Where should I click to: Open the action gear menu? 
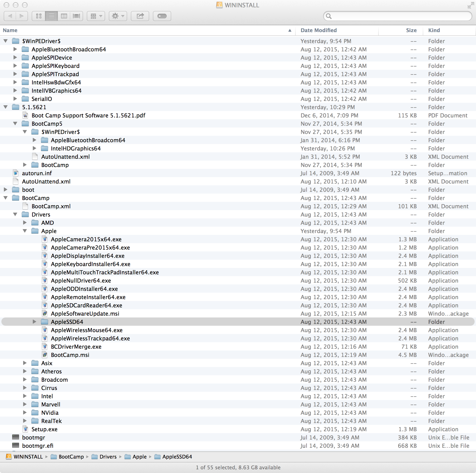click(x=118, y=16)
